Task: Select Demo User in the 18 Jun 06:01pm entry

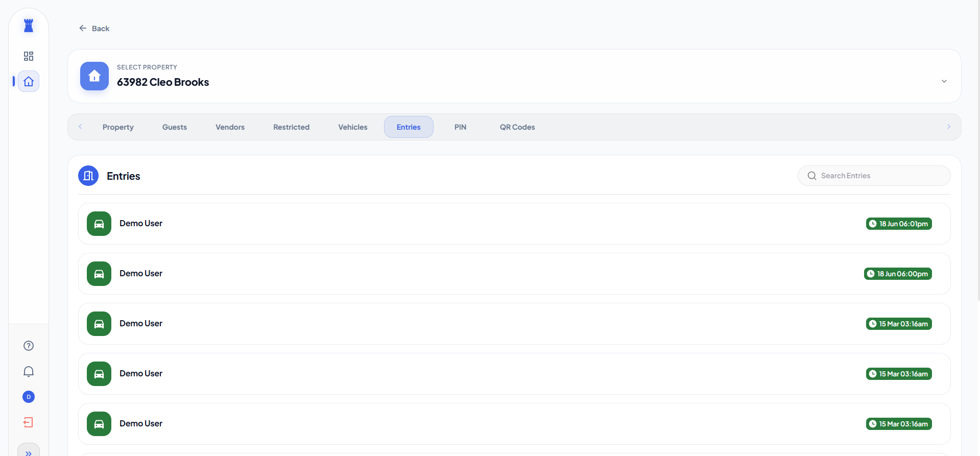Action: click(141, 224)
